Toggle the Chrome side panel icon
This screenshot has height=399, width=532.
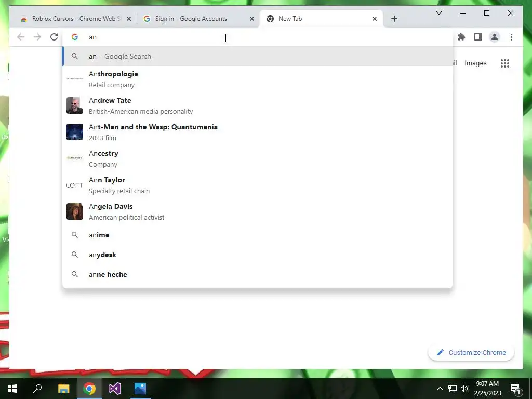point(478,37)
